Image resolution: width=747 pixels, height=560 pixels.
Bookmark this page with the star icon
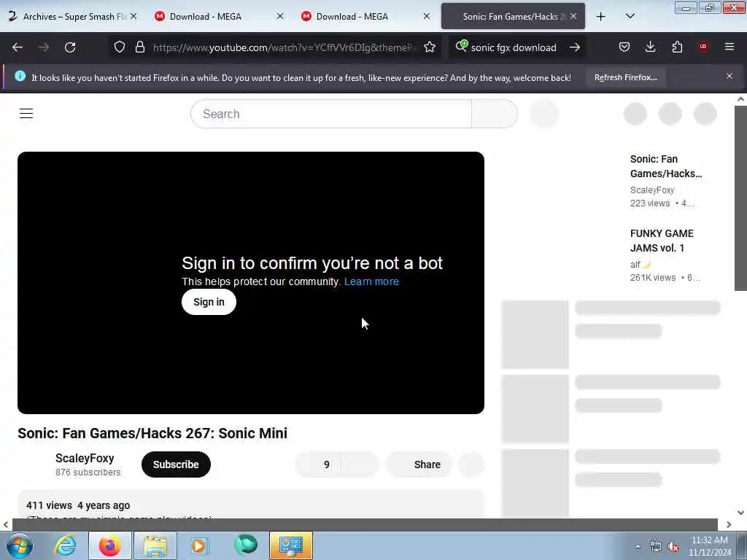point(430,47)
